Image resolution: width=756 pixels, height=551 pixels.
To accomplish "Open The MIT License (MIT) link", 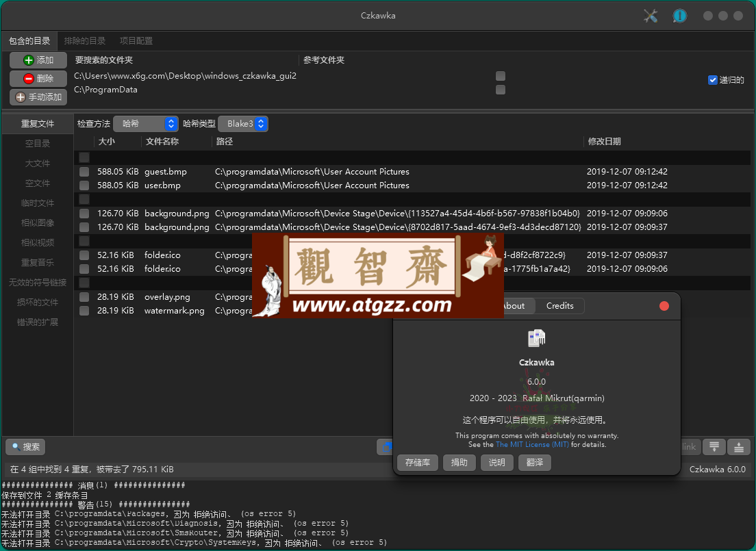I will coord(532,444).
